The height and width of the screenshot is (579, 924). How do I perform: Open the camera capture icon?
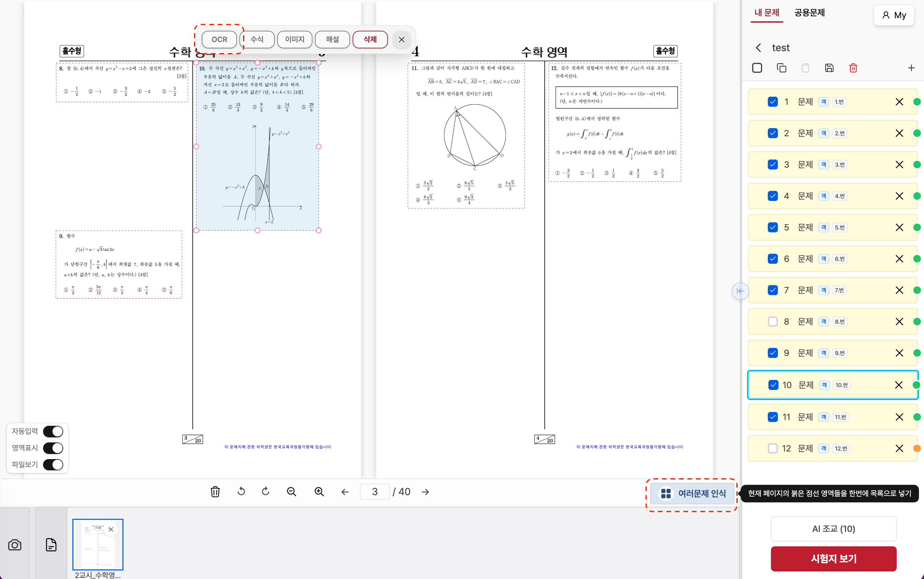tap(14, 545)
